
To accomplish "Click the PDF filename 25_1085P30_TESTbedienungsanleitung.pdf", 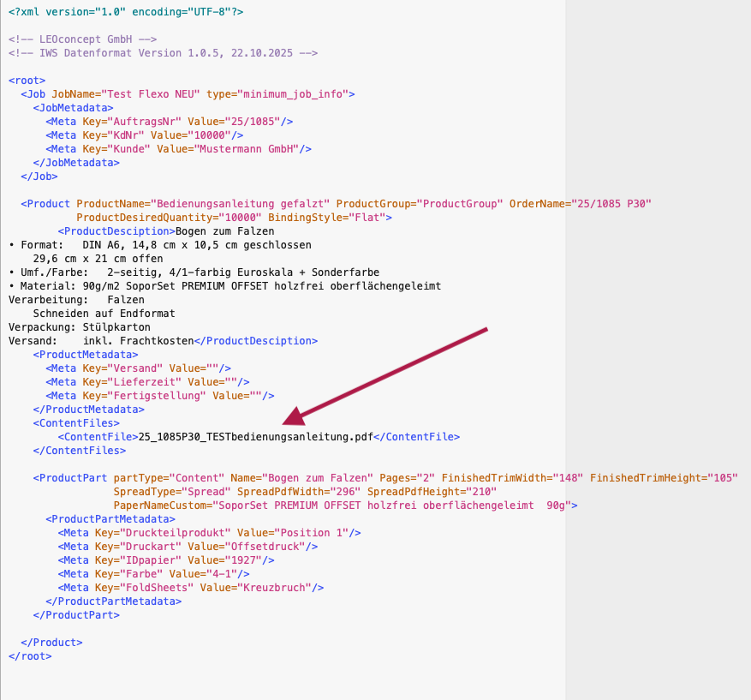I will click(256, 437).
